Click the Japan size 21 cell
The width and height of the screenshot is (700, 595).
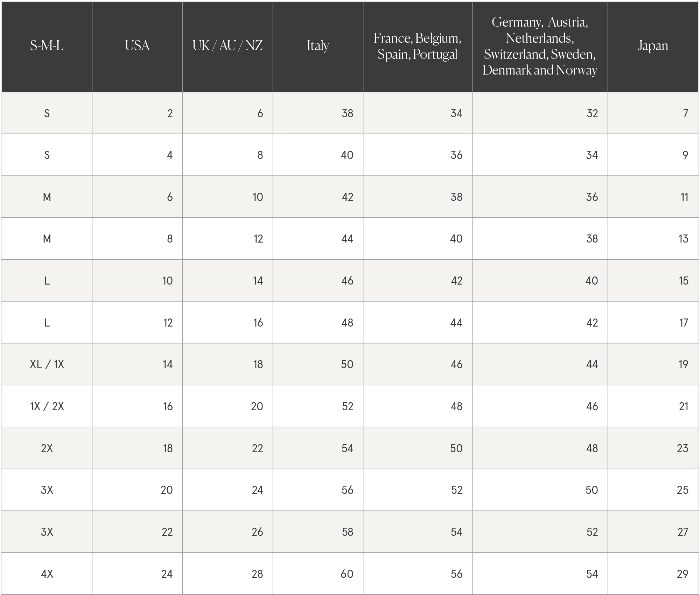[x=683, y=406]
